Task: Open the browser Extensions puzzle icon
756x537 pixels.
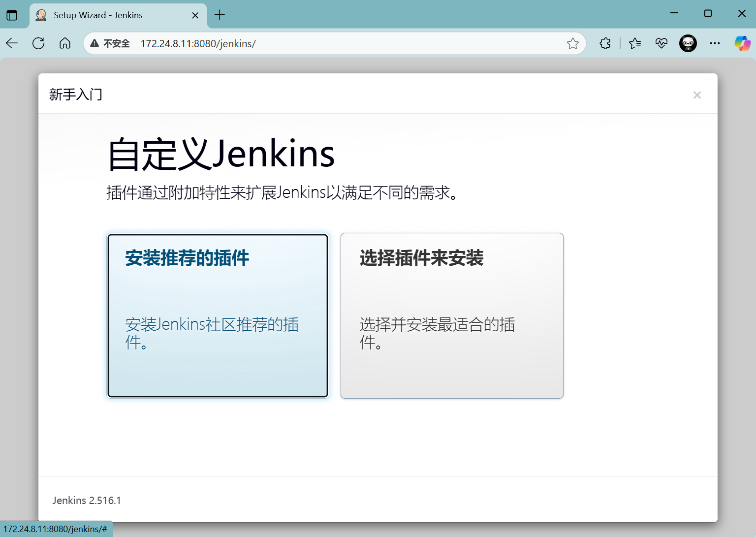Action: click(x=605, y=43)
